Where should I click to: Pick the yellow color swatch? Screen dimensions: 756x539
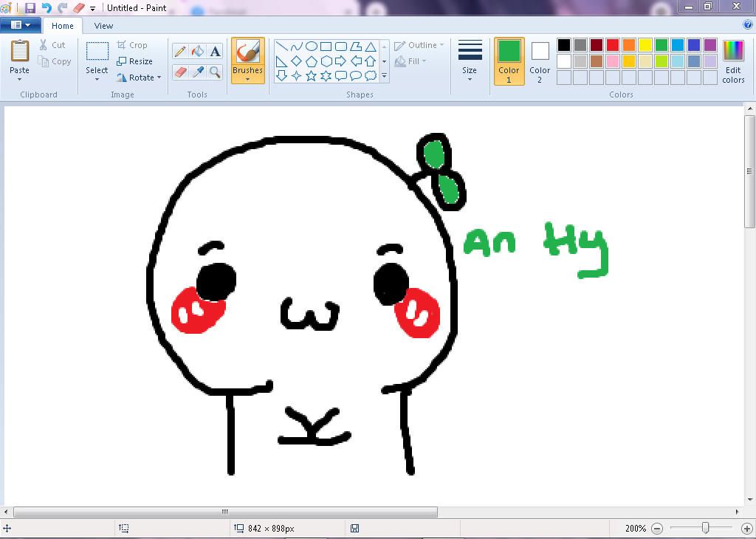645,45
